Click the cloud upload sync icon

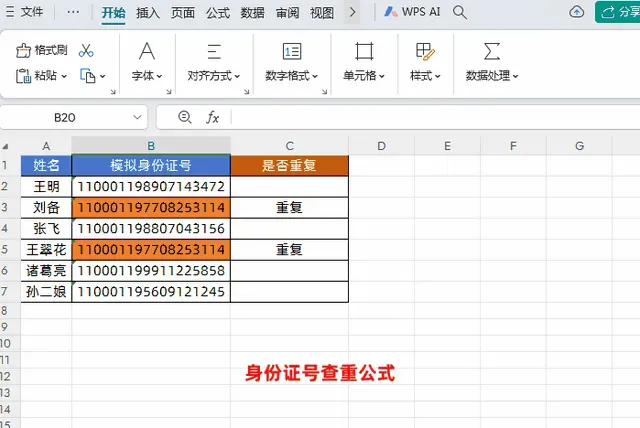(x=576, y=12)
